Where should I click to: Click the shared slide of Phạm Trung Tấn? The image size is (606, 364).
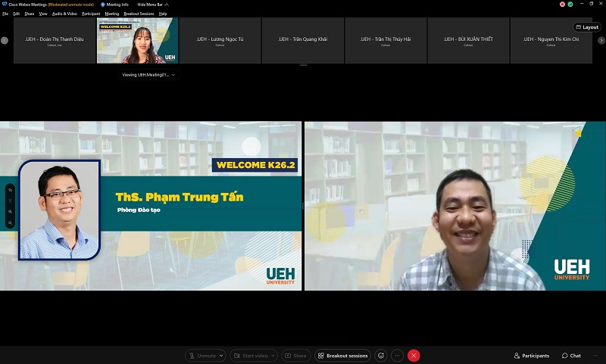click(151, 206)
